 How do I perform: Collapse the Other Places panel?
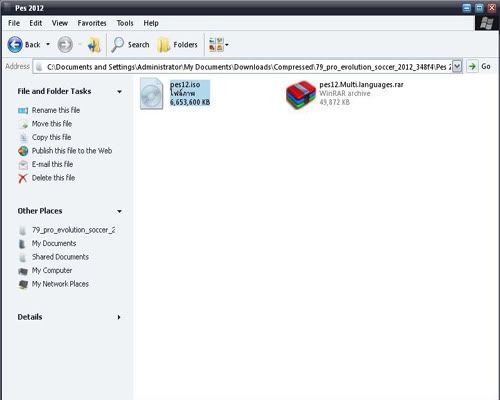tap(119, 211)
